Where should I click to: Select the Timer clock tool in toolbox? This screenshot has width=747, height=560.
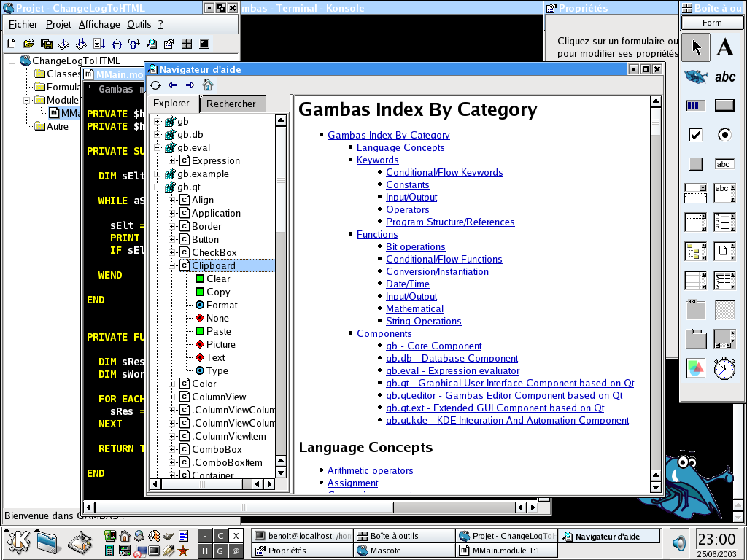(724, 368)
